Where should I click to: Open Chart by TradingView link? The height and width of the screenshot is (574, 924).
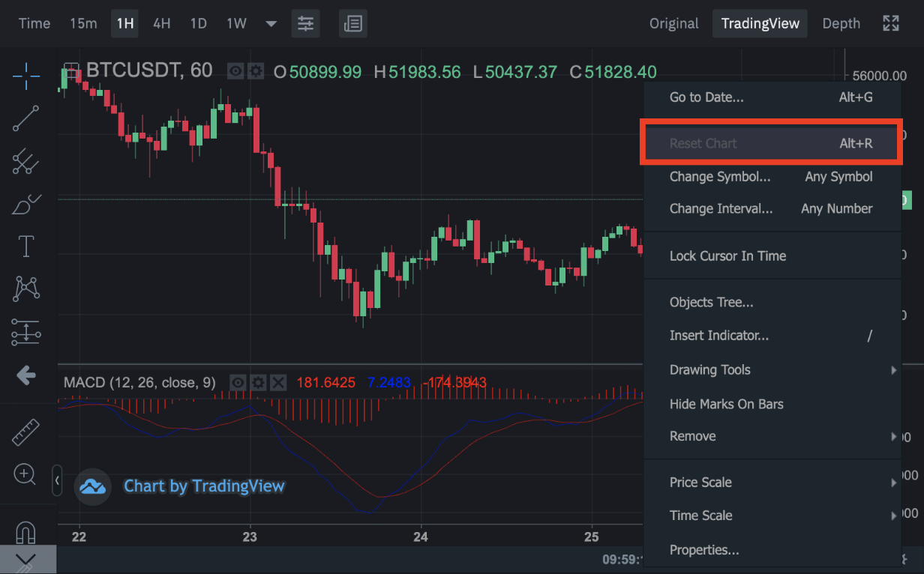(204, 486)
